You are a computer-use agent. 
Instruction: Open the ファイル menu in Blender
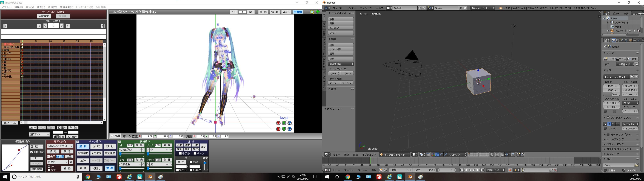338,8
